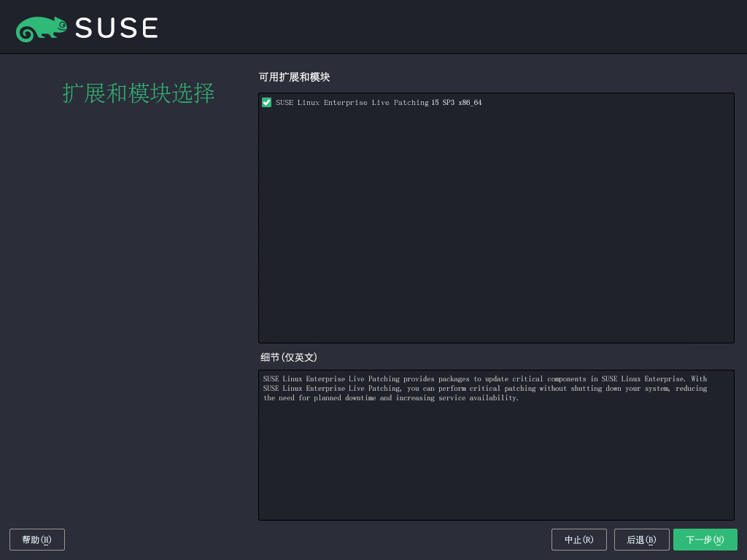Click the 可用扩展和模块 heading
The width and height of the screenshot is (747, 560).
click(x=294, y=77)
